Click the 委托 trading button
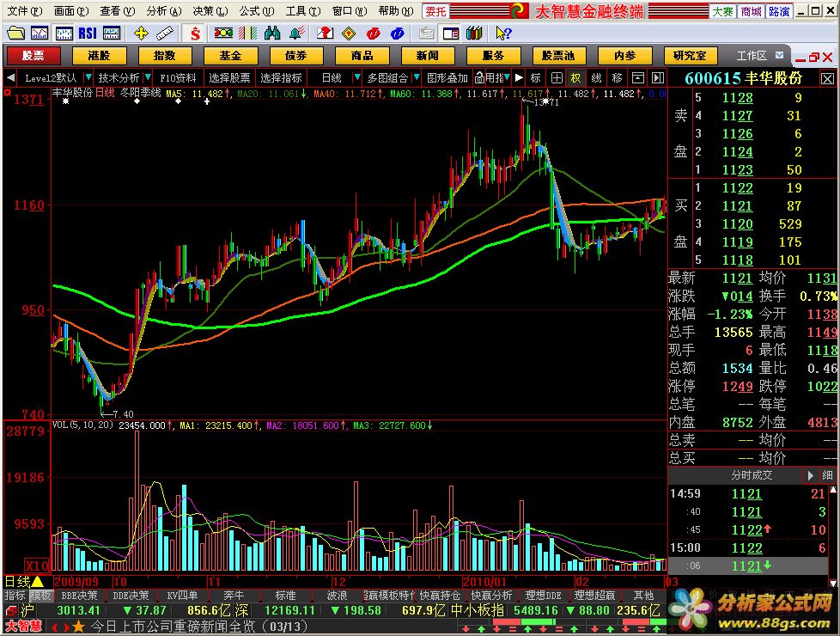Viewport: 840px width, 636px height. tap(435, 10)
